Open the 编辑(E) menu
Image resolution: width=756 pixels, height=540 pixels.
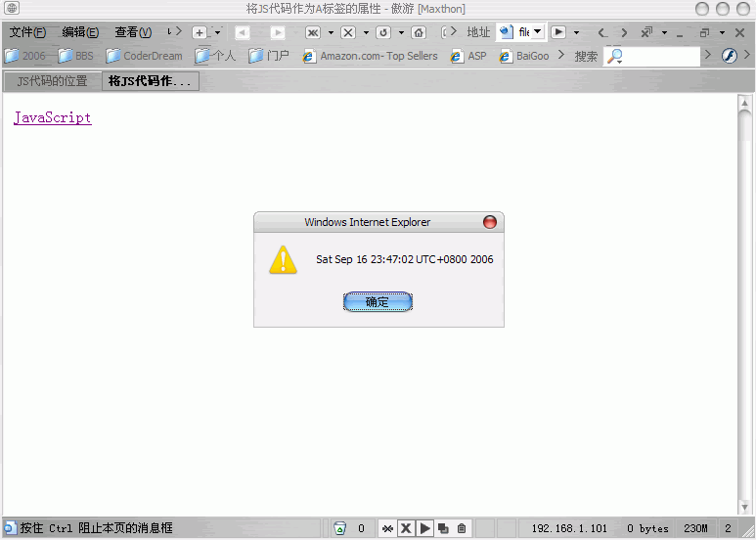(x=80, y=32)
